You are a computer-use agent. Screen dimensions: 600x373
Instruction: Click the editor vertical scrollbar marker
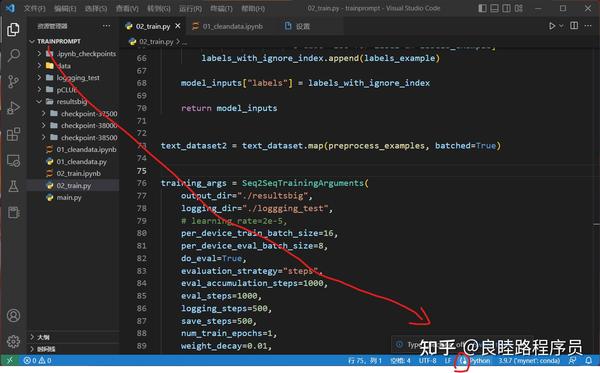(x=597, y=224)
